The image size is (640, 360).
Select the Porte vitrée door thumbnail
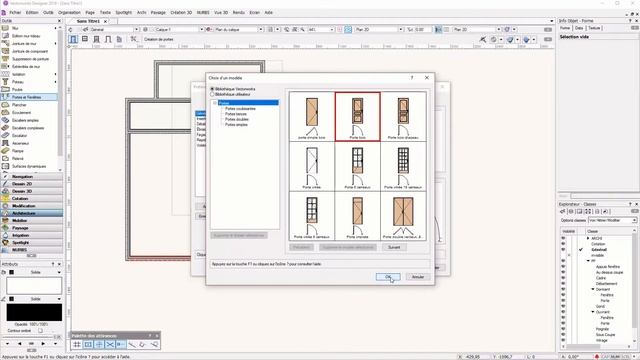[x=312, y=166]
